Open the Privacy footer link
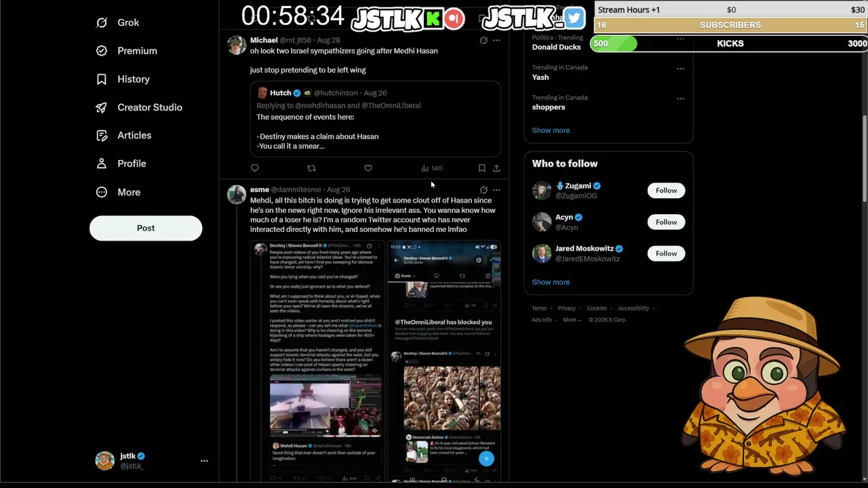 pos(566,308)
